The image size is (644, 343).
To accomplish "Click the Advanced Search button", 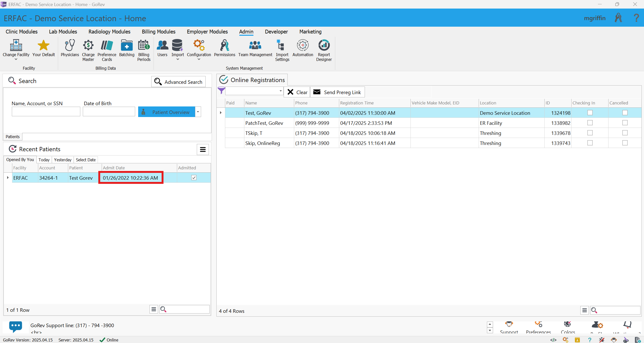I will tap(178, 82).
